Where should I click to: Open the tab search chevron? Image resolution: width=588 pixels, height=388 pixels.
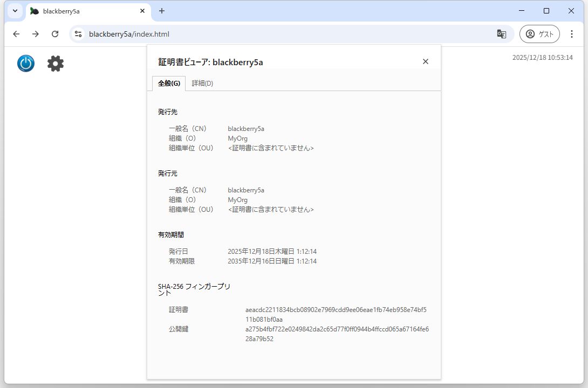click(15, 11)
